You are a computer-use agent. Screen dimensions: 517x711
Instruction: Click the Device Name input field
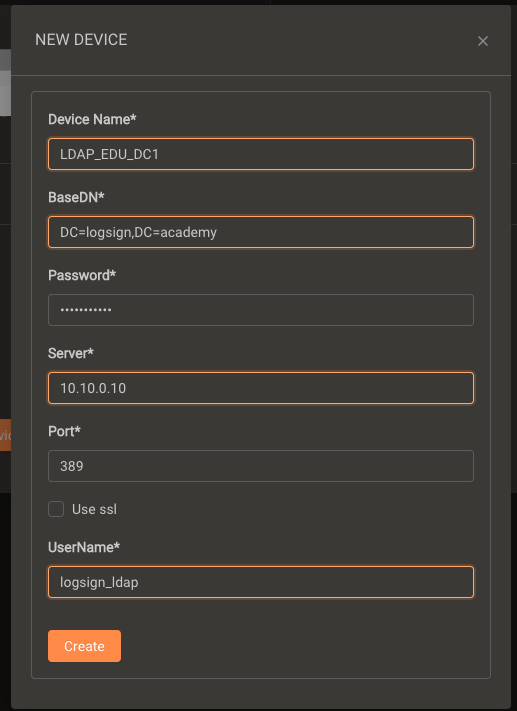click(261, 154)
